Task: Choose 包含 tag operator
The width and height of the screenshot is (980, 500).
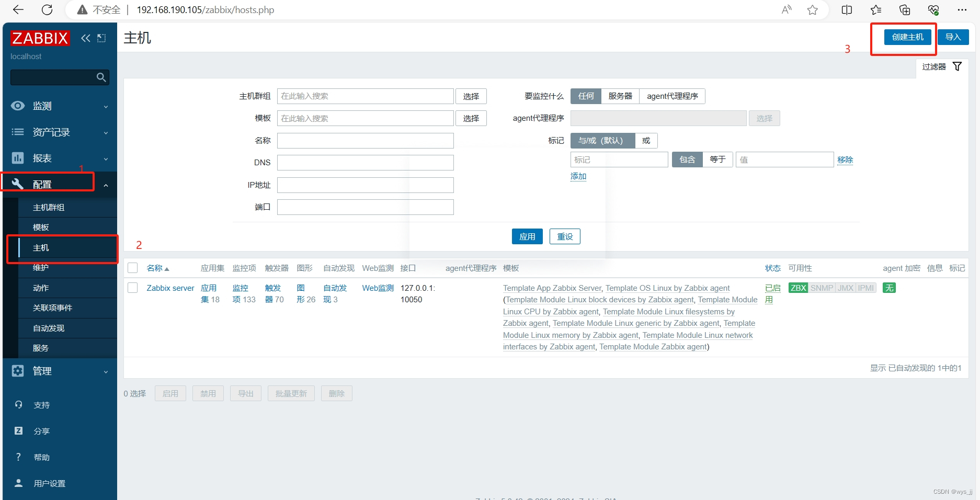Action: click(687, 160)
